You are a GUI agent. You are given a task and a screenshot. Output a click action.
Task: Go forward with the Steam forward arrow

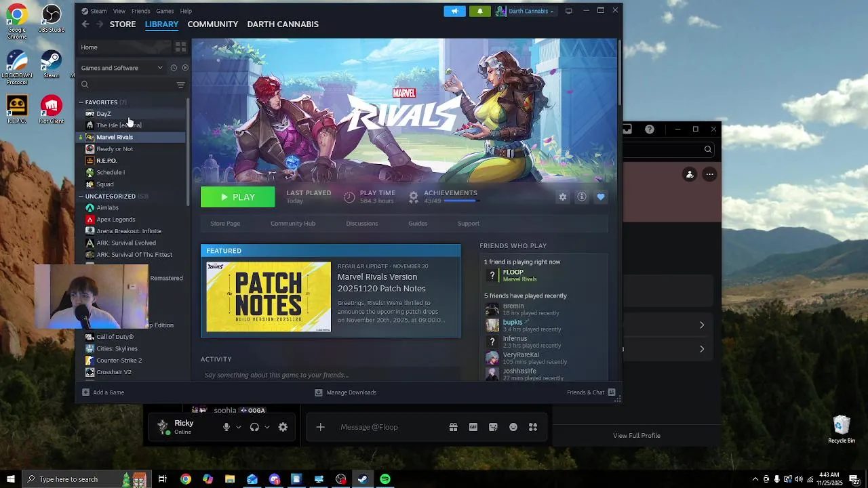click(100, 24)
